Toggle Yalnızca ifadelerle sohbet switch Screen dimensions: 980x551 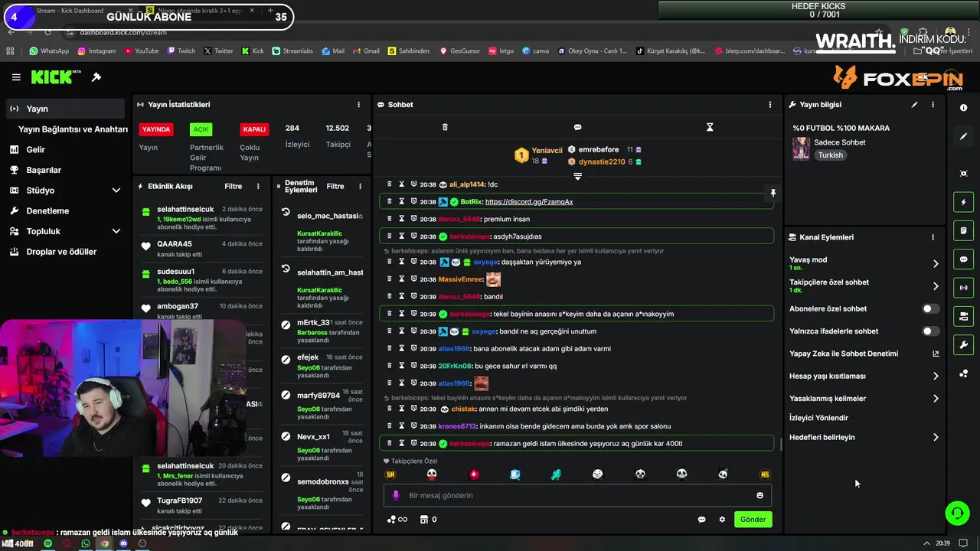pos(930,331)
